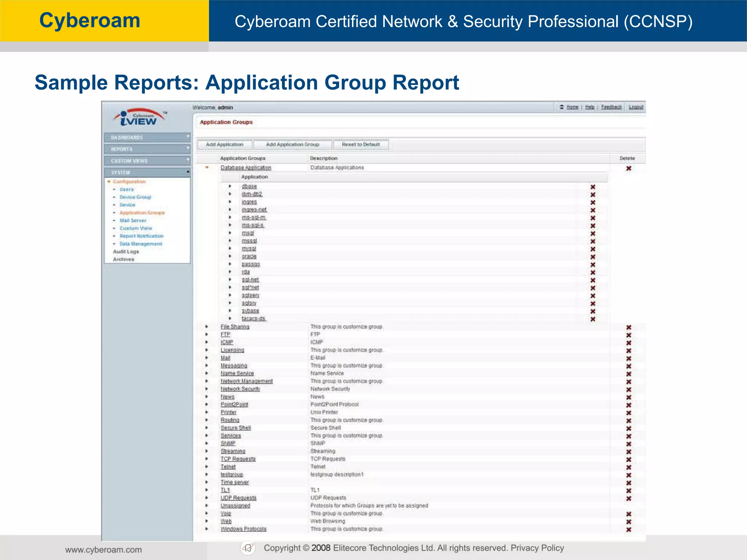
Task: Delete the Secure Shell group
Action: [x=628, y=429]
